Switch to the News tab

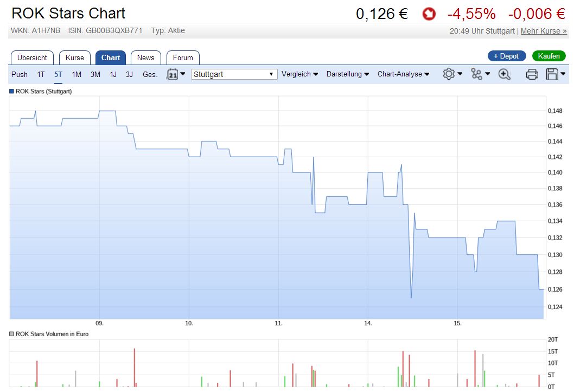pyautogui.click(x=145, y=57)
